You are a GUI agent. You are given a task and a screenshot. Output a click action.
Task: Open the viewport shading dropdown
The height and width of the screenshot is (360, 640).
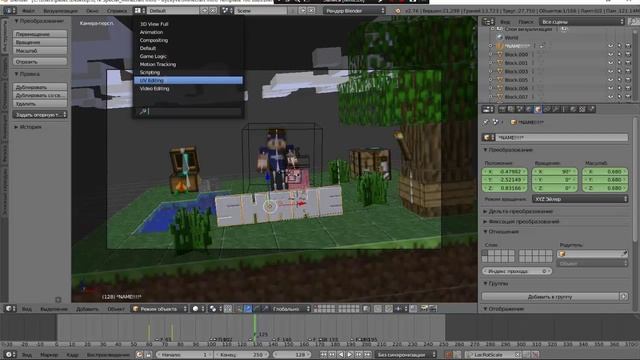(x=198, y=309)
